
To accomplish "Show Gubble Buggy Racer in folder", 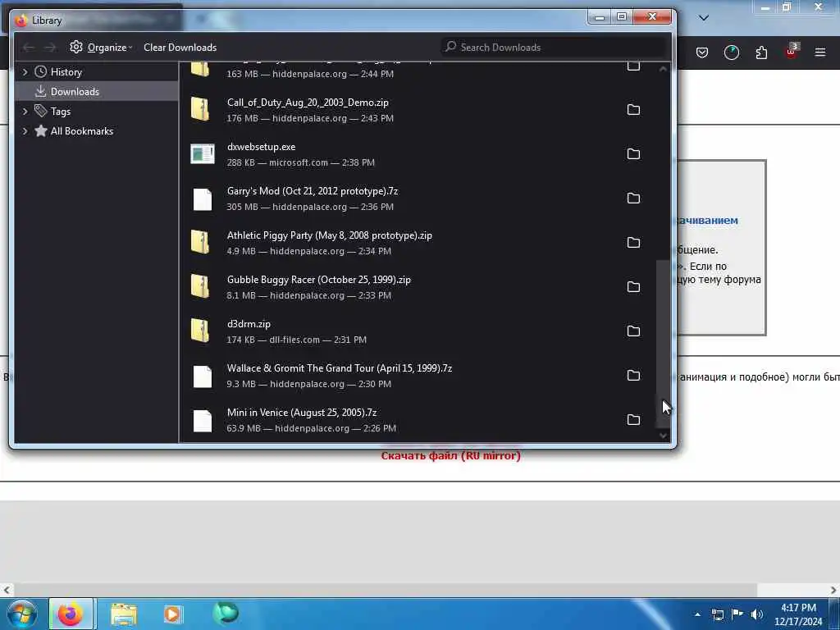I will [633, 287].
